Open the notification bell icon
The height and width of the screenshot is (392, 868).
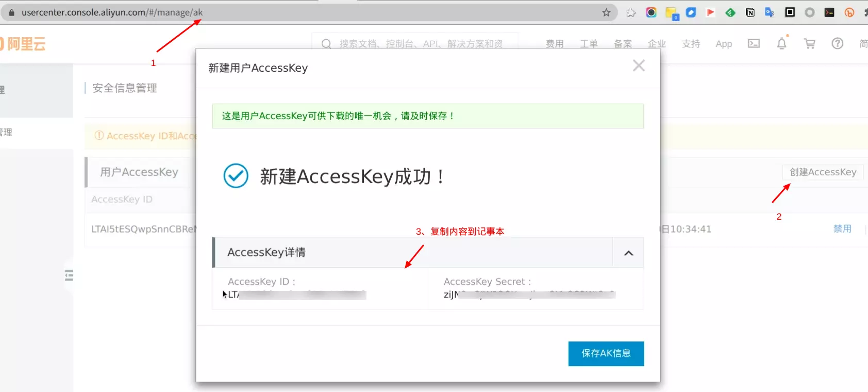click(x=782, y=43)
